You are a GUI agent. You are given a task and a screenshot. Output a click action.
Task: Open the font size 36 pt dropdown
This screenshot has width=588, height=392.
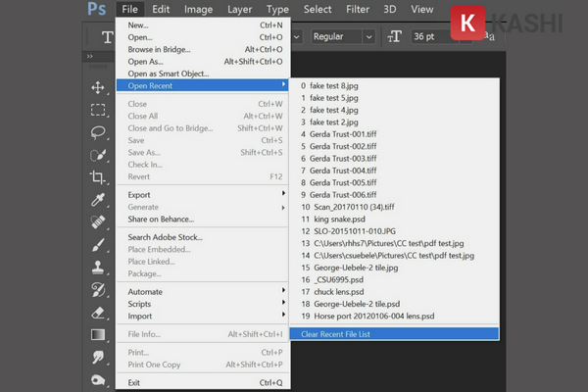click(436, 36)
